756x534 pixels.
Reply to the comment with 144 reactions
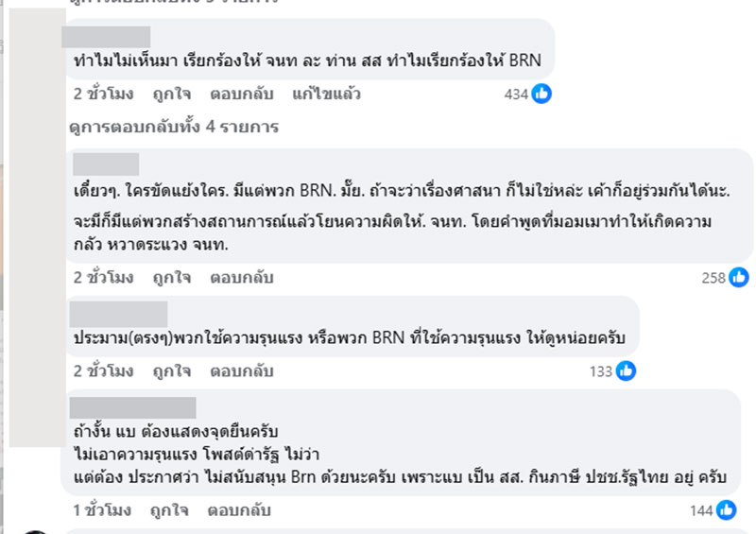pyautogui.click(x=241, y=510)
